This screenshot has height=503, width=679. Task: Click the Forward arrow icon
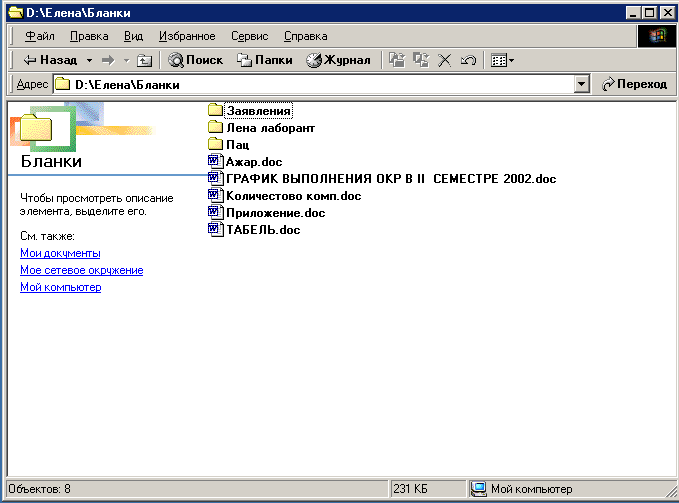pos(108,60)
